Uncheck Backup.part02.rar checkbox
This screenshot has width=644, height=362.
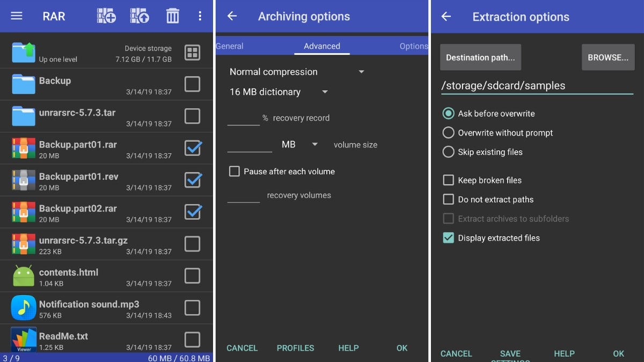[x=193, y=212]
